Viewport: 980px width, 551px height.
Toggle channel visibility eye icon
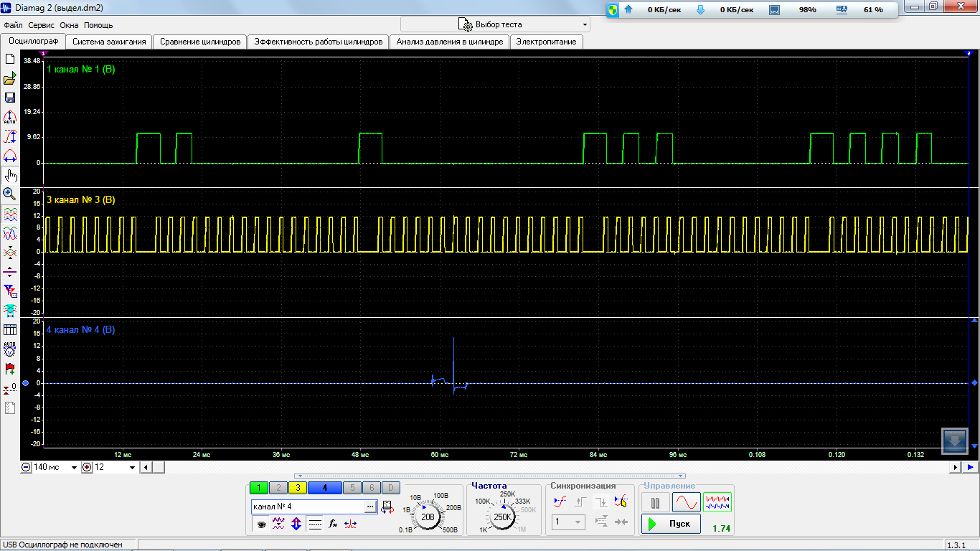[x=261, y=524]
